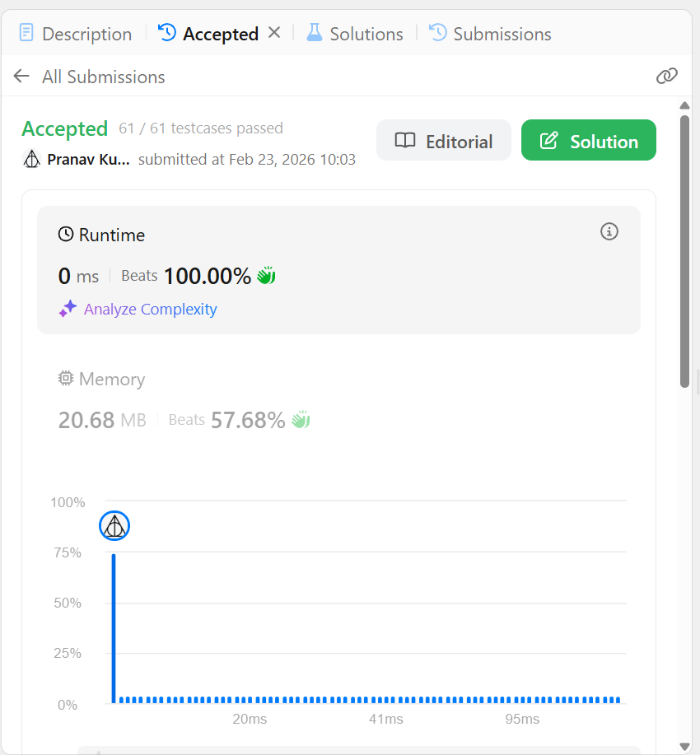The width and height of the screenshot is (700, 755).
Task: Click the Pranav Ku... user avatar icon
Action: coord(32,159)
